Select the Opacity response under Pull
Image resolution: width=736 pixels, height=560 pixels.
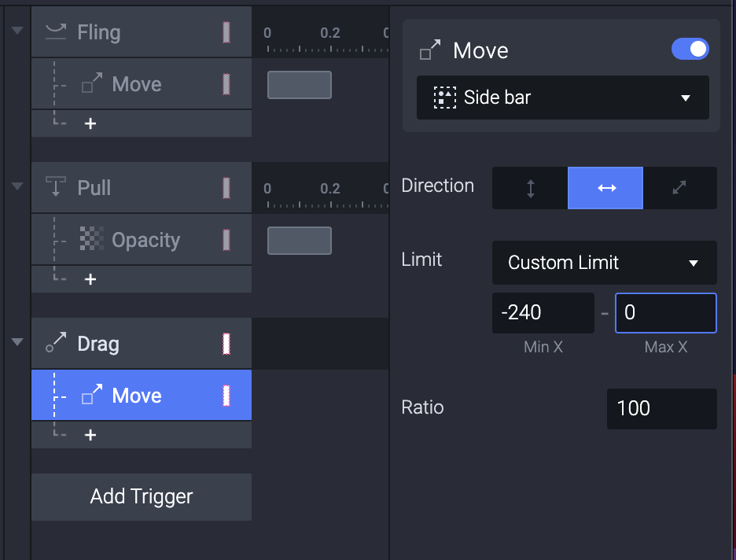pyautogui.click(x=145, y=240)
